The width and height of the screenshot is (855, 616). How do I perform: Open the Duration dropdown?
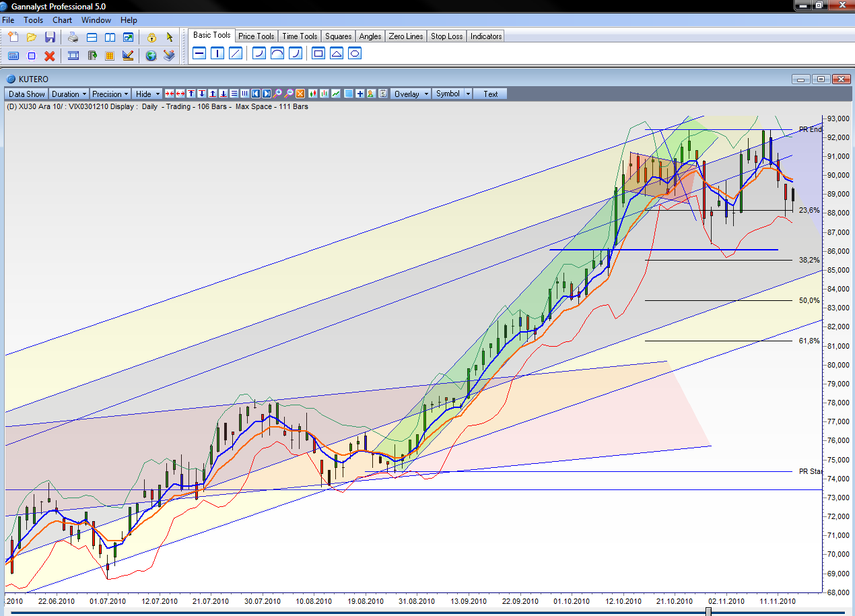pyautogui.click(x=69, y=94)
